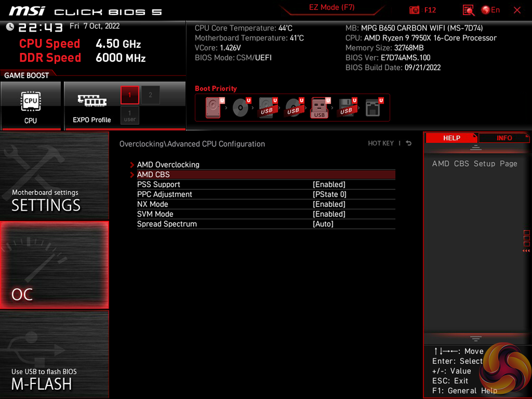Screen dimensions: 532x399
Task: Select EXPO profile 1
Action: (x=129, y=95)
